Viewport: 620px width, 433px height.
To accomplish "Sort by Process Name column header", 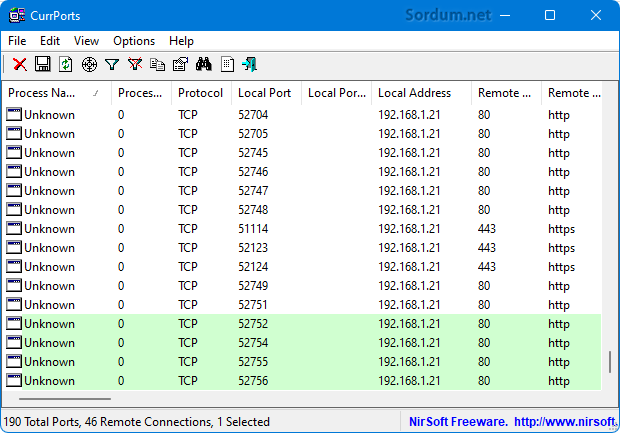I will tap(57, 93).
